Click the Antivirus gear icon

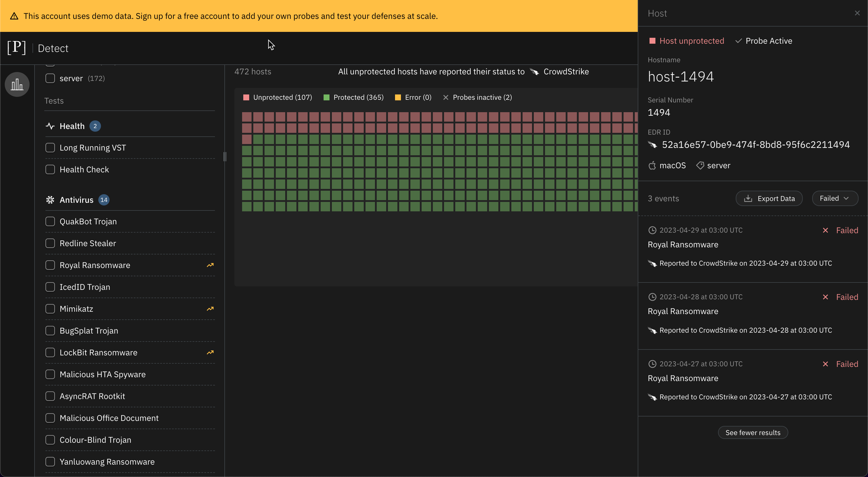(x=50, y=200)
